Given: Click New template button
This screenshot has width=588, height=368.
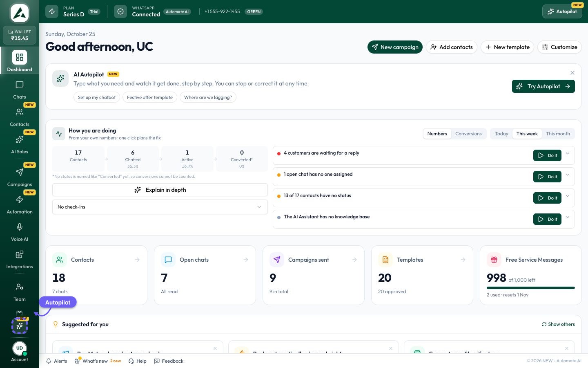Looking at the screenshot, I should tap(507, 47).
